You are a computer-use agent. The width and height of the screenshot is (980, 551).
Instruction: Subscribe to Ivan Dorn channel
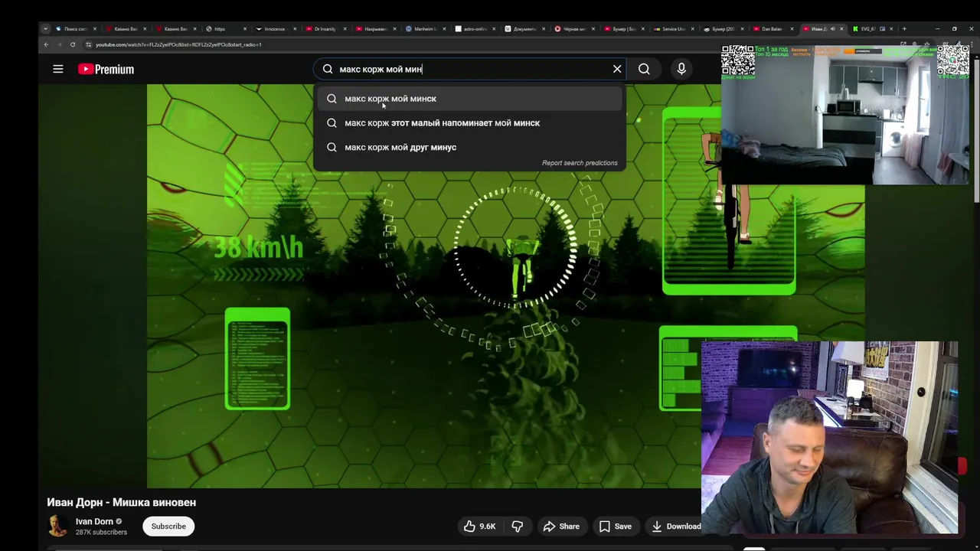point(168,527)
